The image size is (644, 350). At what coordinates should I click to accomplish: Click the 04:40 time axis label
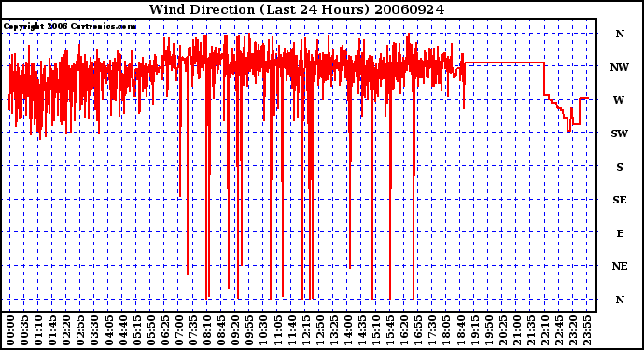tap(122, 330)
